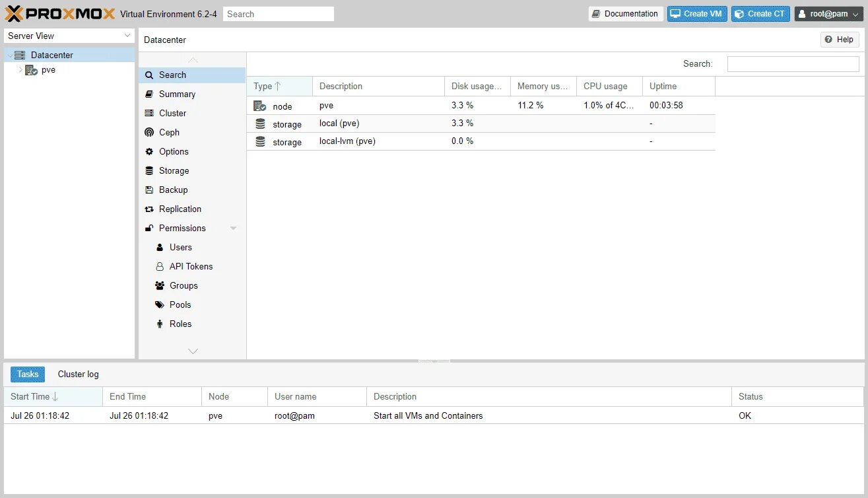
Task: Open the API Tokens menu item
Action: (192, 267)
